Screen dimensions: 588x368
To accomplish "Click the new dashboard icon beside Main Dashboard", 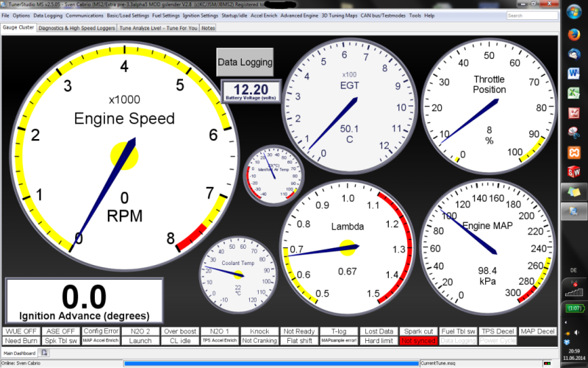I will pos(44,353).
